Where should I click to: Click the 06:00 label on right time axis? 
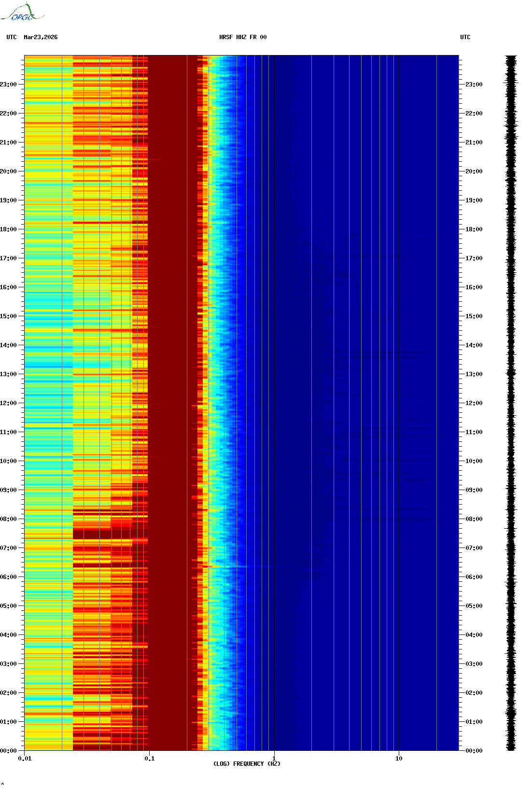pyautogui.click(x=474, y=577)
